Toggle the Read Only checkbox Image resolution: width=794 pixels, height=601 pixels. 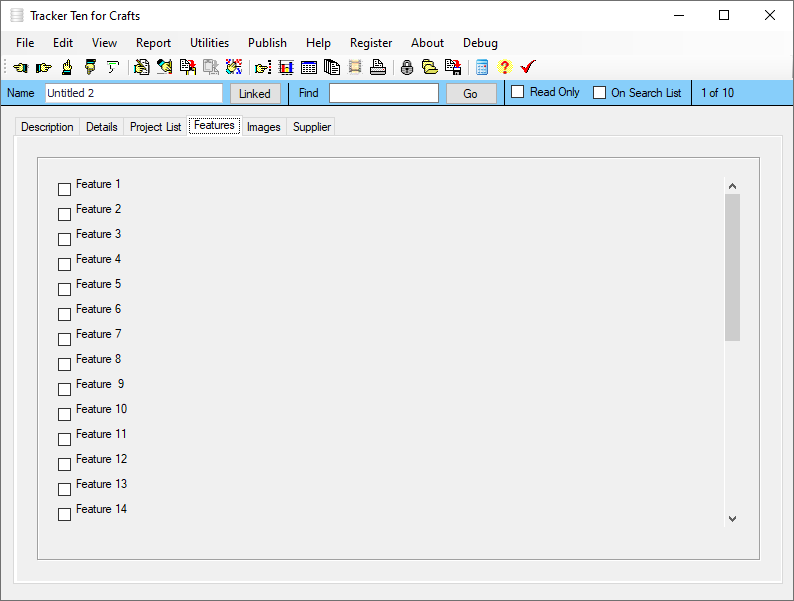(518, 92)
